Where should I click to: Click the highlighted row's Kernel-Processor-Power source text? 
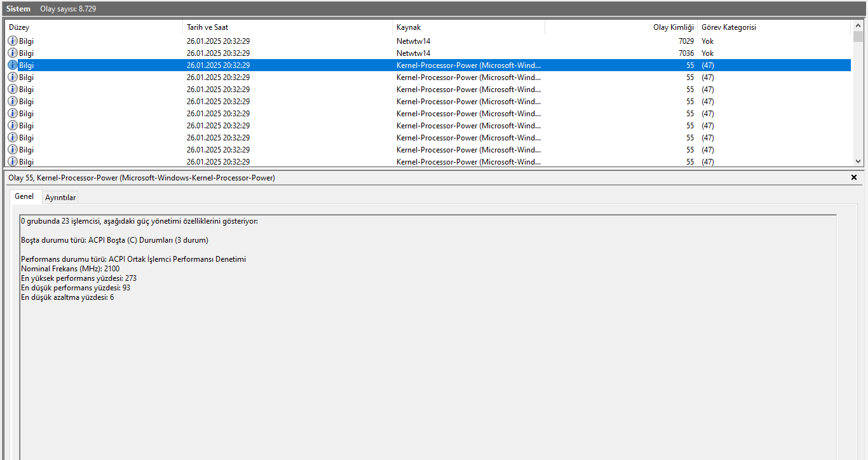pyautogui.click(x=469, y=65)
